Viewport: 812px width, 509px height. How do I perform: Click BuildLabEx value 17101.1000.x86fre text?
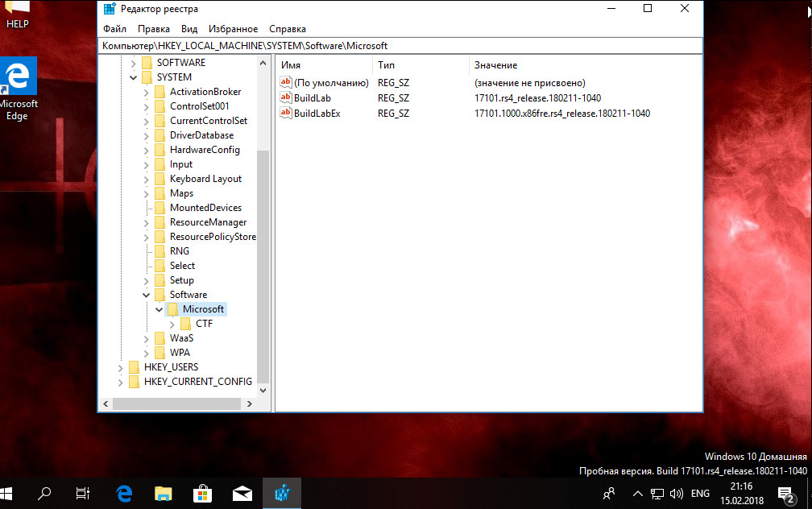562,114
